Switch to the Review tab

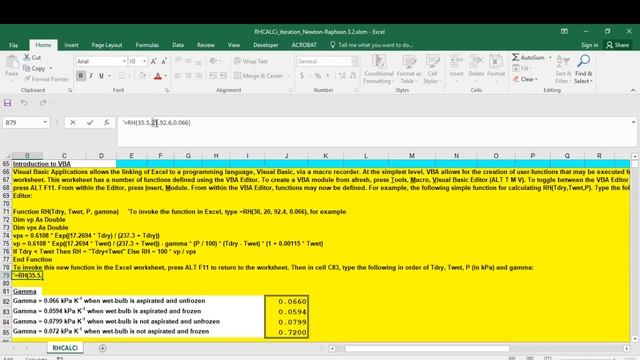pyautogui.click(x=206, y=45)
